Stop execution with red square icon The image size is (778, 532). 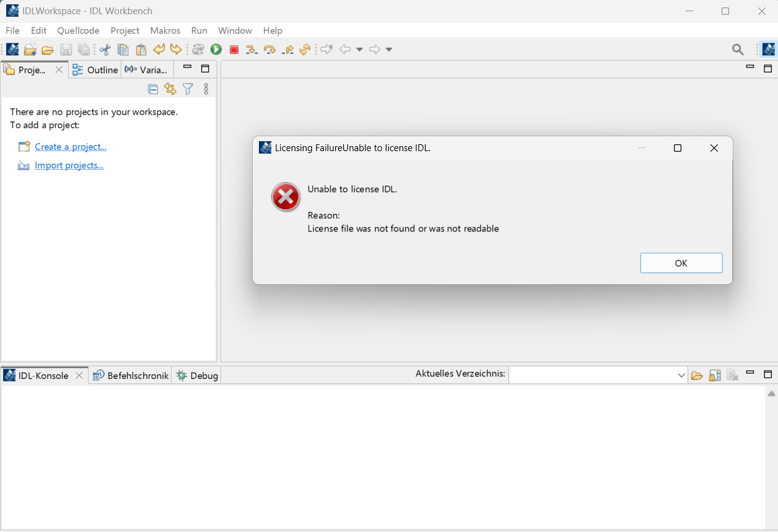(x=234, y=50)
